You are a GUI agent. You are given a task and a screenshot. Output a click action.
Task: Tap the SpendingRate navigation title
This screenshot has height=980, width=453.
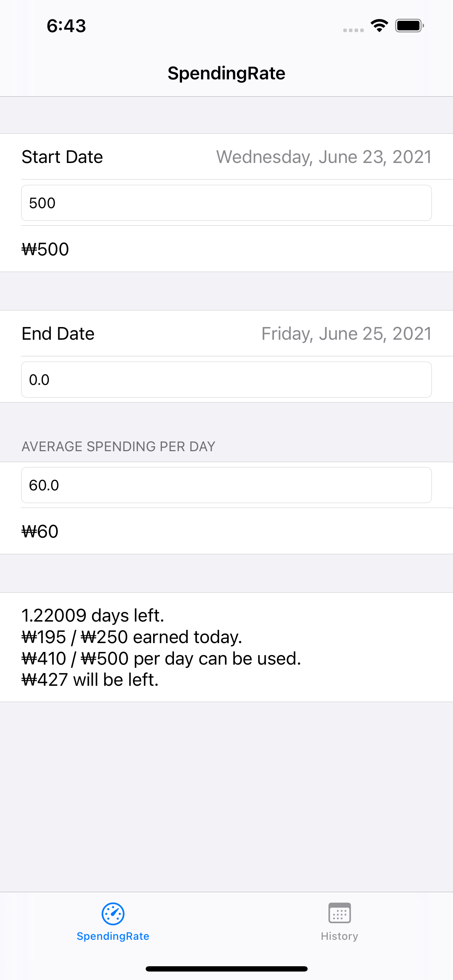226,73
